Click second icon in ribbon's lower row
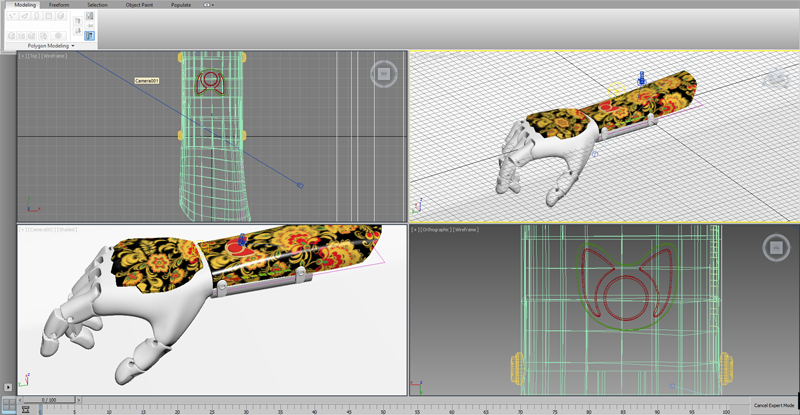Viewport: 800px width, 415px height. point(21,36)
